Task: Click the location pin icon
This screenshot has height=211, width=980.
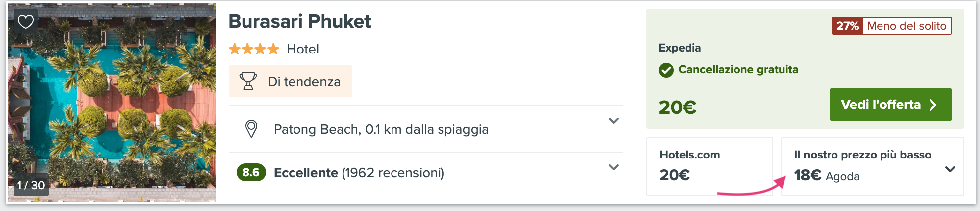Action: pyautogui.click(x=251, y=129)
